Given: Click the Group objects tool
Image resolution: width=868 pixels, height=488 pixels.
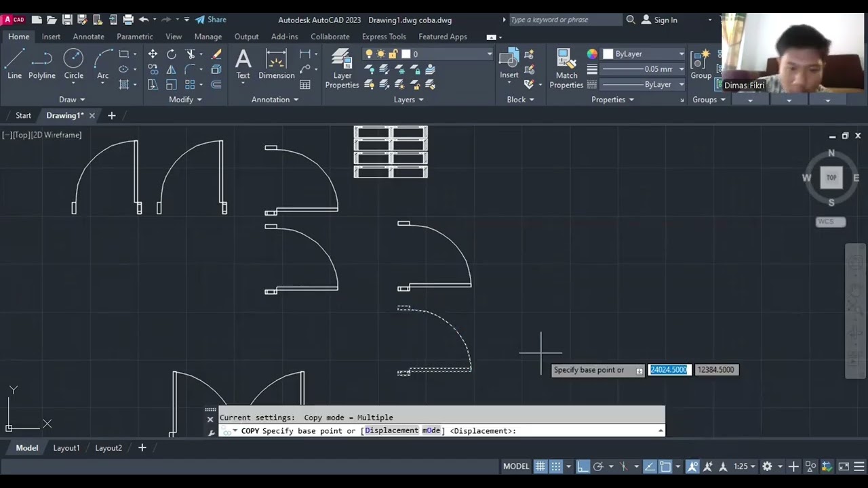Looking at the screenshot, I should tap(701, 64).
